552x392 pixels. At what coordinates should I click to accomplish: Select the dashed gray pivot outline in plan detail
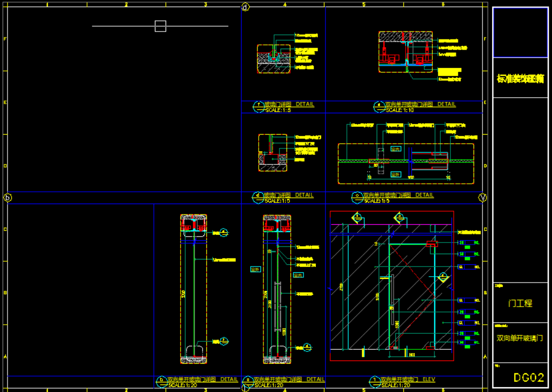(380, 161)
